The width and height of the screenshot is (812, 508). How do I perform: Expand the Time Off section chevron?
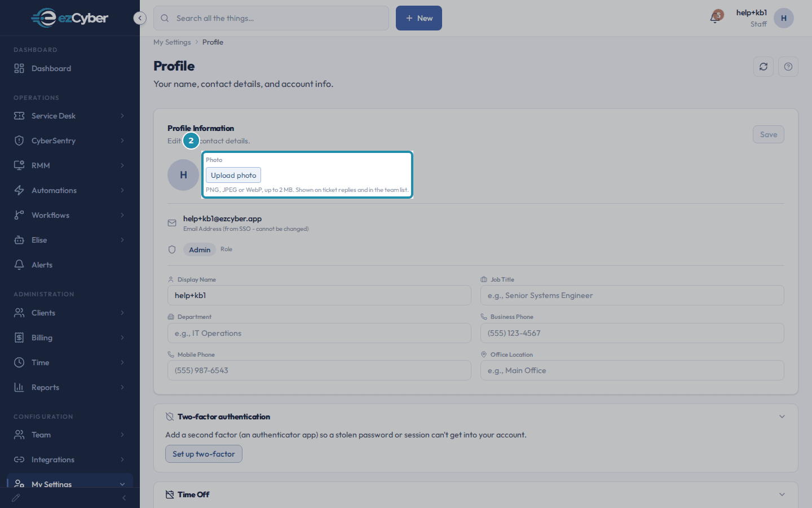(782, 494)
